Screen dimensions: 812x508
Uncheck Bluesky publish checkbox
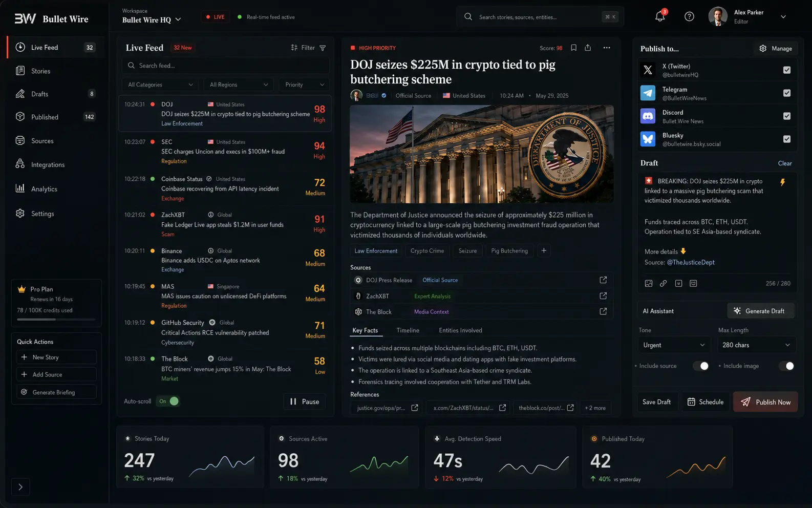tap(787, 139)
